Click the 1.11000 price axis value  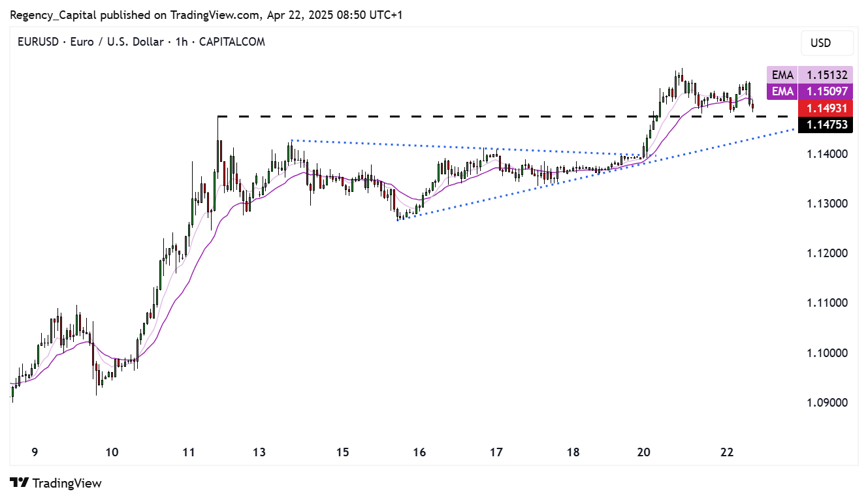826,303
